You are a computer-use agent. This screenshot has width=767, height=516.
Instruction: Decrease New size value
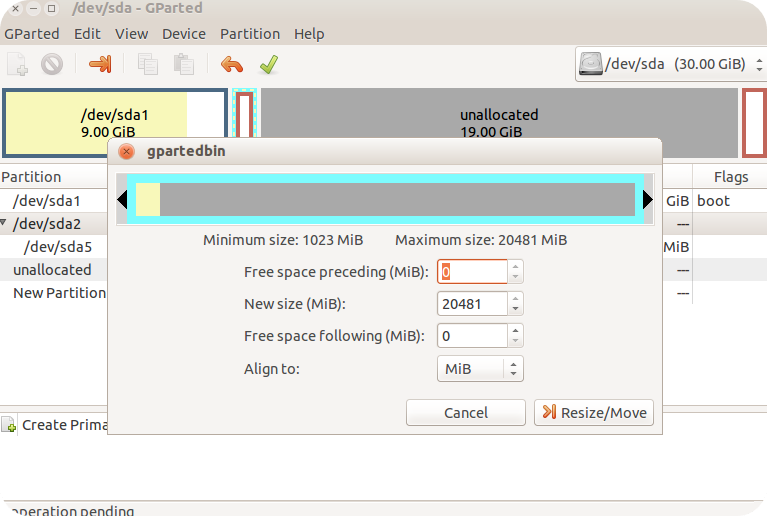[515, 309]
